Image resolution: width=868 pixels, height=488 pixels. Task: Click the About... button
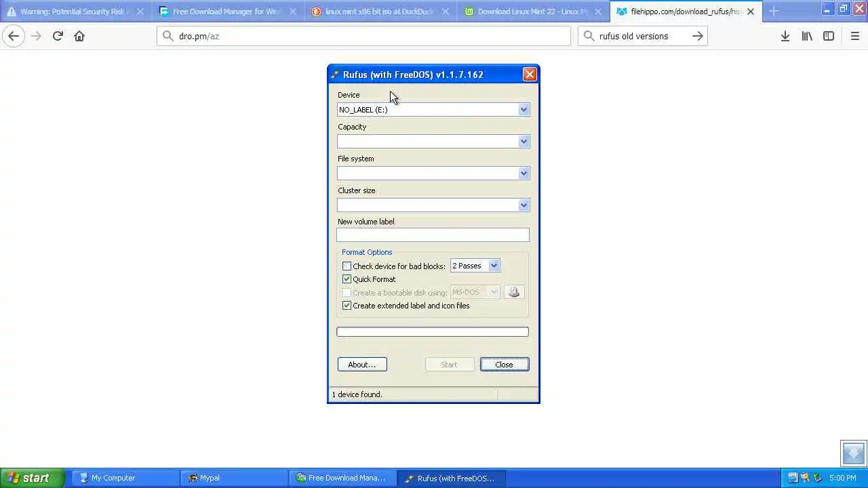[362, 365]
